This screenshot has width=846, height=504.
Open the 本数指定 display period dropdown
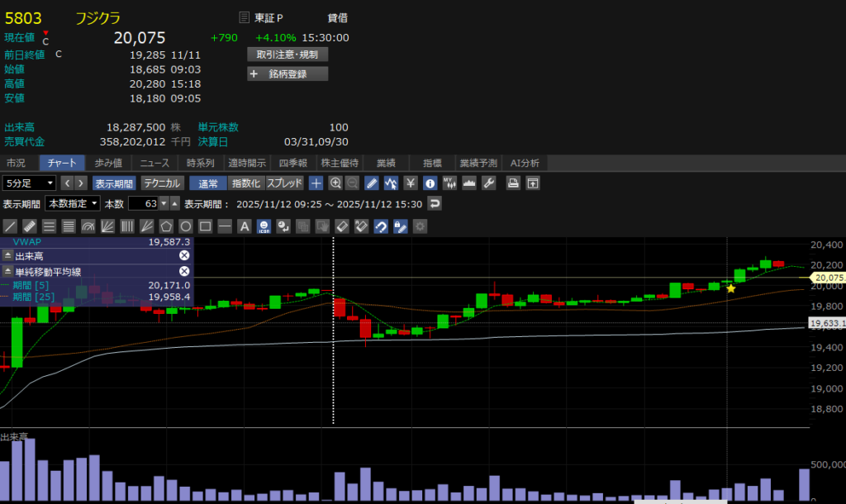[x=73, y=203]
